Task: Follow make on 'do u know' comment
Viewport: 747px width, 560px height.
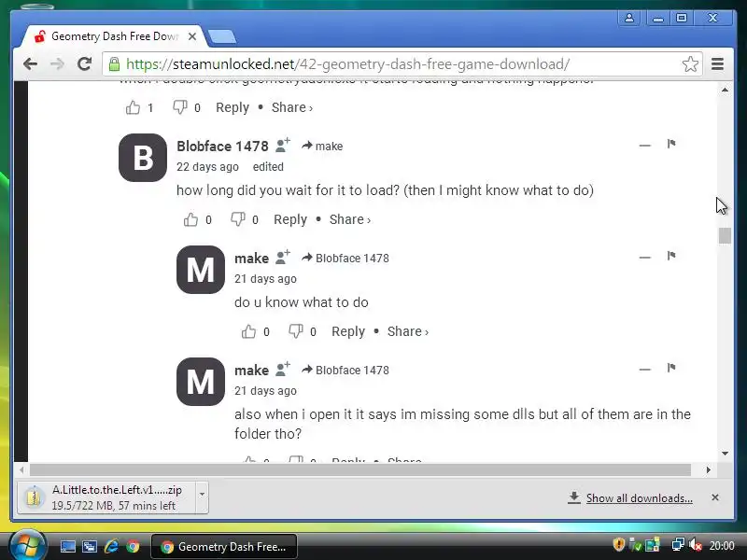Action: pyautogui.click(x=283, y=258)
